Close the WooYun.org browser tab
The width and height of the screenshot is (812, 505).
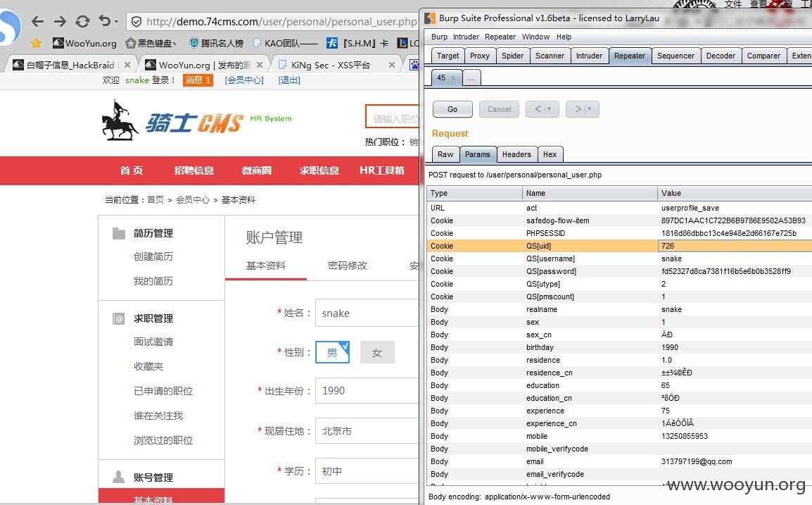pyautogui.click(x=260, y=65)
